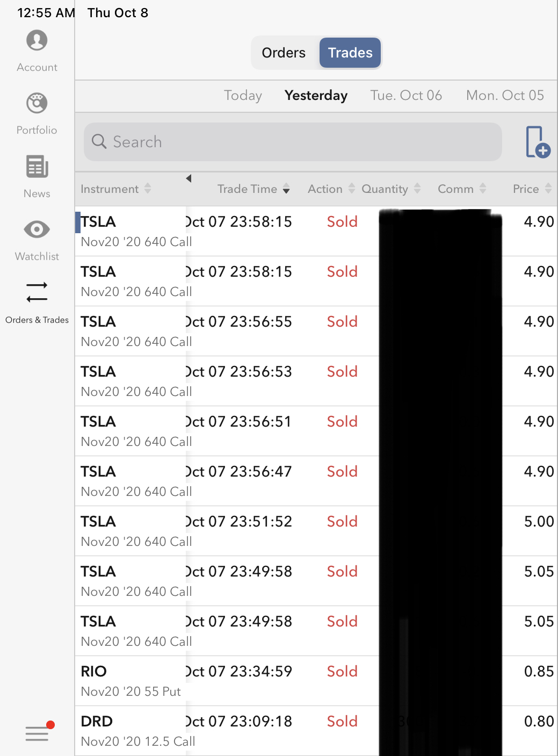This screenshot has height=756, width=558.
Task: Open the Account profile icon
Action: (37, 41)
